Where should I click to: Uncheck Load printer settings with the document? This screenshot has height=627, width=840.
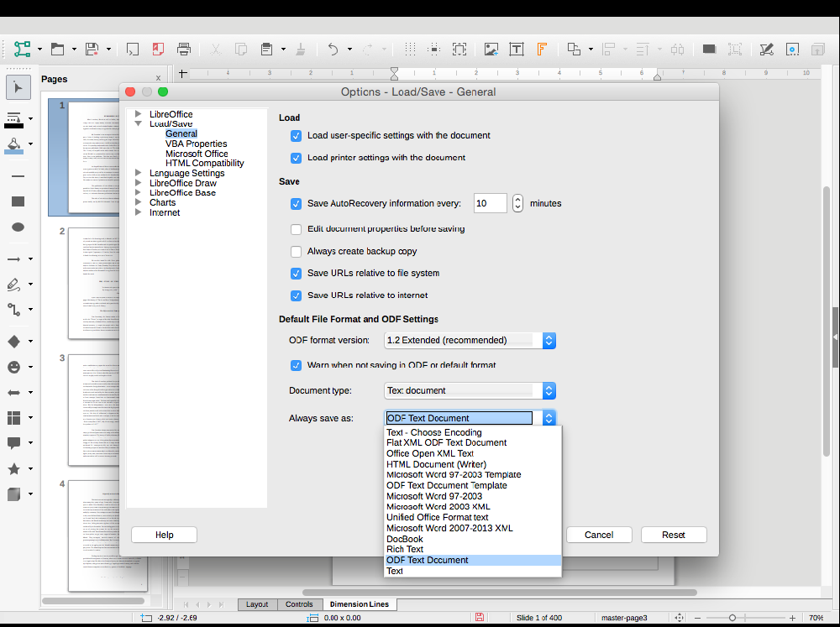coord(296,158)
